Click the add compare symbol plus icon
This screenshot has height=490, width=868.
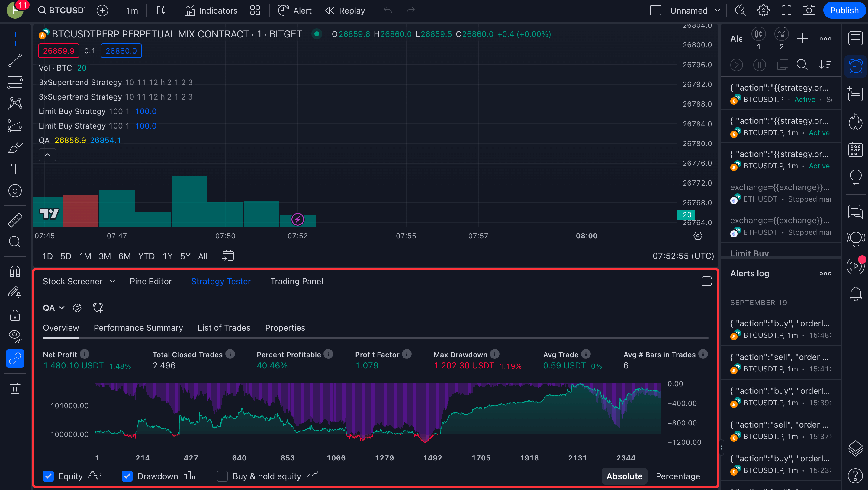pos(102,11)
